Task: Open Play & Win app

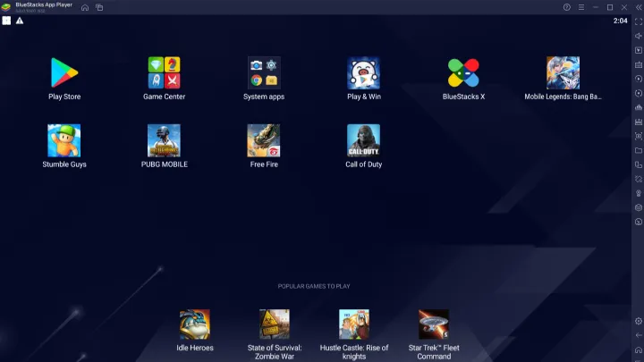Action: 364,73
